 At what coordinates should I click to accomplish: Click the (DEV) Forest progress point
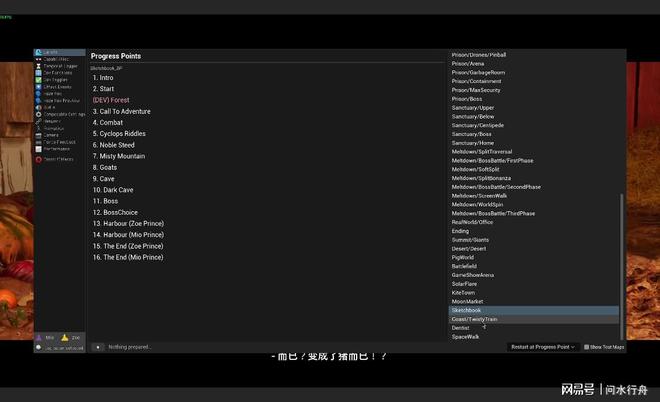pos(111,100)
